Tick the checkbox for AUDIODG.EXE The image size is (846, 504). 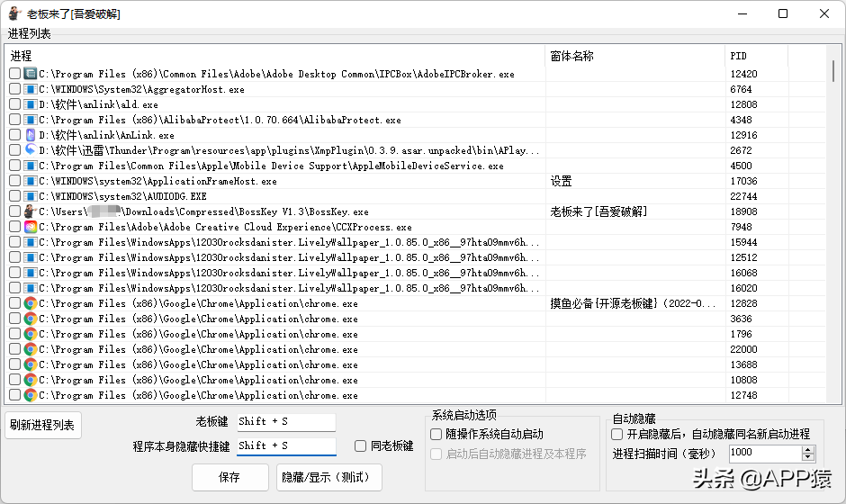(15, 196)
